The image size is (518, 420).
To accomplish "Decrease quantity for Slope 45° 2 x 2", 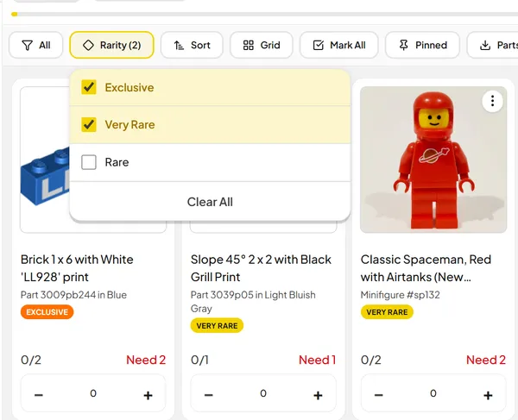I will pos(209,395).
